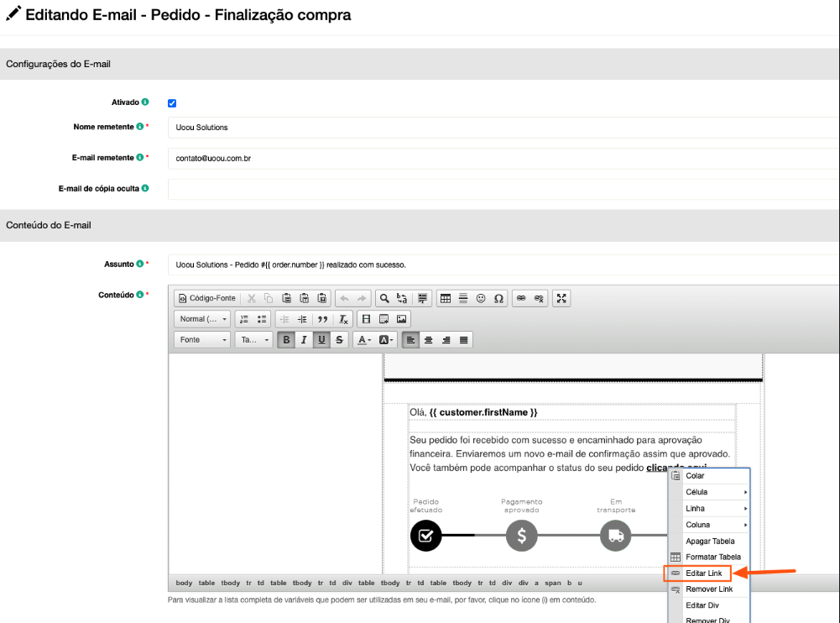Open the Replace tool icon

pyautogui.click(x=402, y=298)
